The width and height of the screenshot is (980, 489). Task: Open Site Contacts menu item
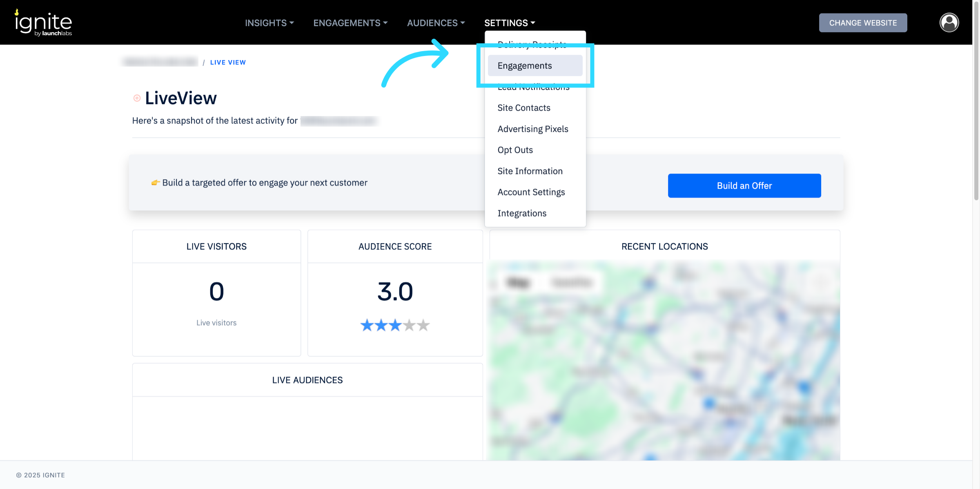pos(524,108)
